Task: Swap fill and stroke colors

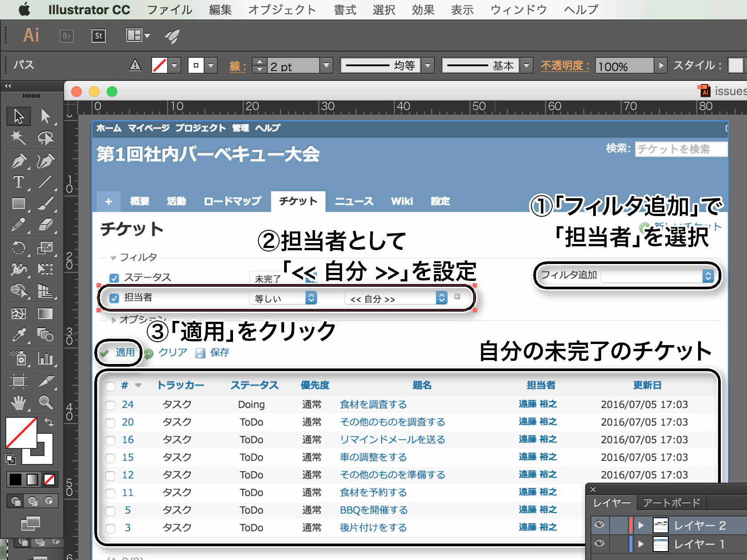Action: 49,421
